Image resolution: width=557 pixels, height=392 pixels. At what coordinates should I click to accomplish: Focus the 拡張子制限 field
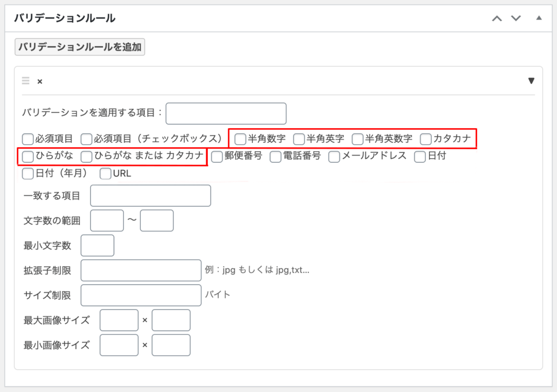(x=141, y=270)
